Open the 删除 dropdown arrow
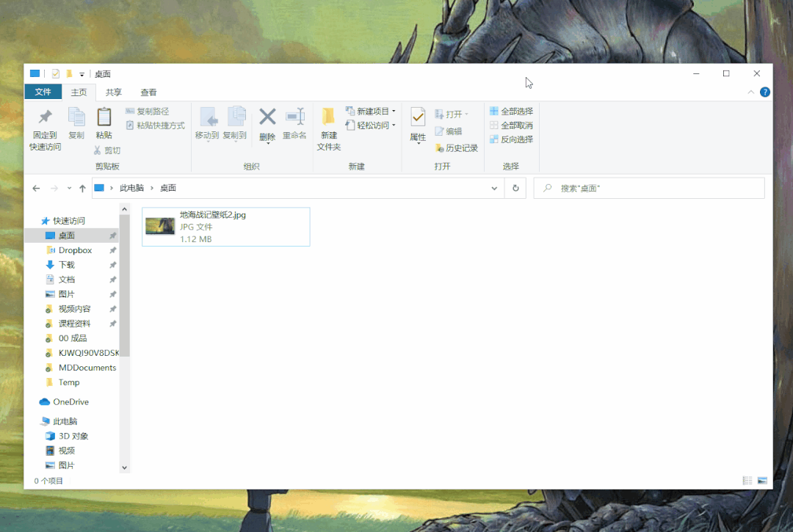 pyautogui.click(x=268, y=144)
